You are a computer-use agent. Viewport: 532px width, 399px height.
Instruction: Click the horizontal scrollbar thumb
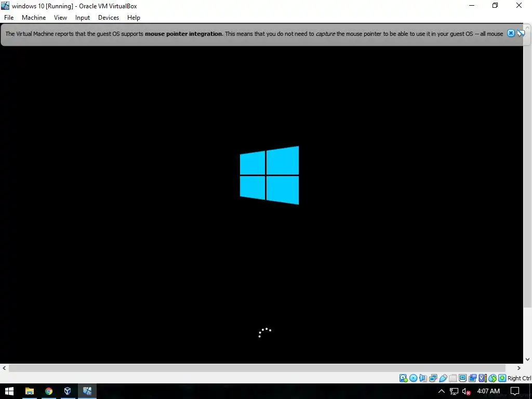(257, 368)
